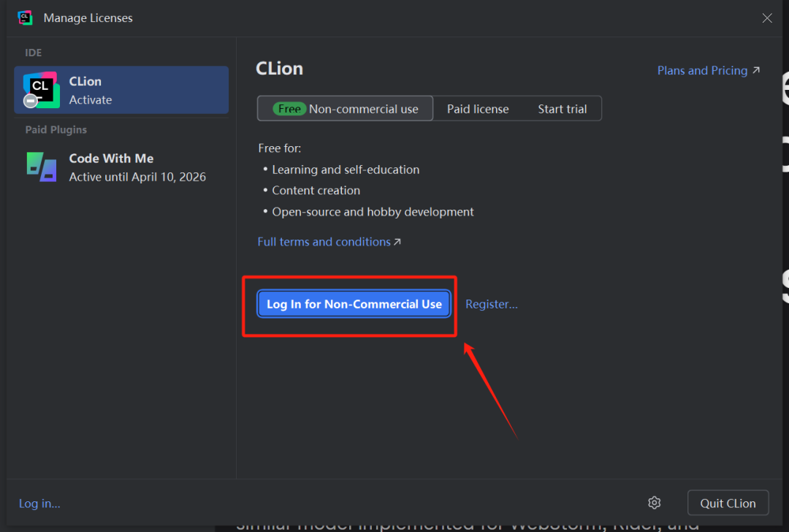
Task: Close the Manage Licenses dialog
Action: (x=767, y=18)
